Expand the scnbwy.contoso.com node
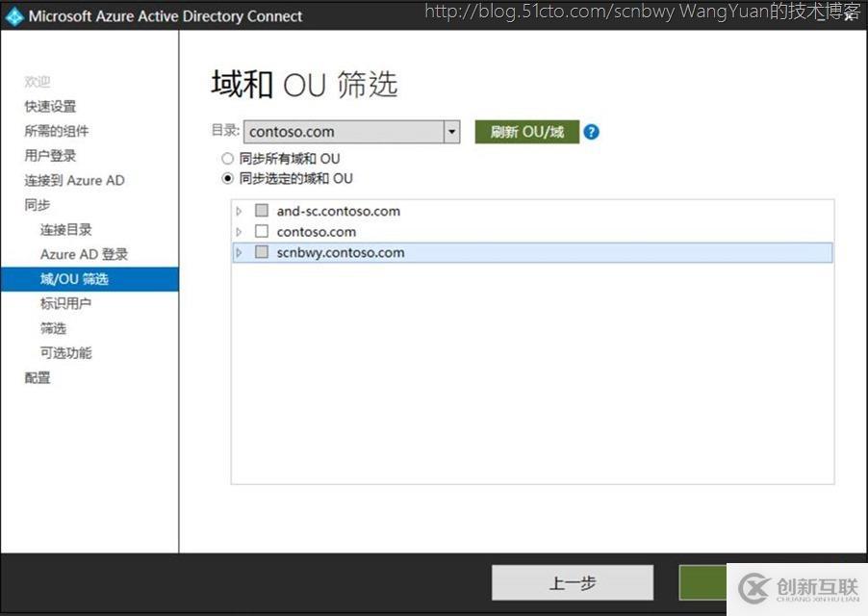 [239, 253]
